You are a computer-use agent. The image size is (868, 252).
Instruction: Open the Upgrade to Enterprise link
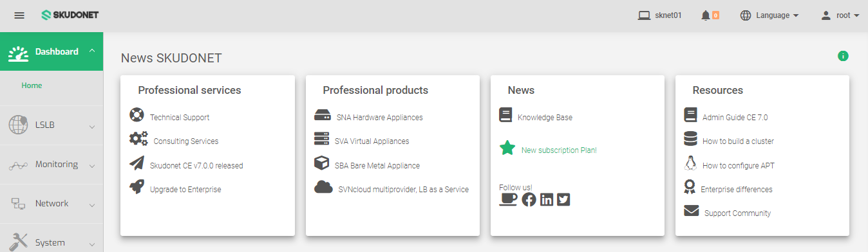[x=185, y=190]
